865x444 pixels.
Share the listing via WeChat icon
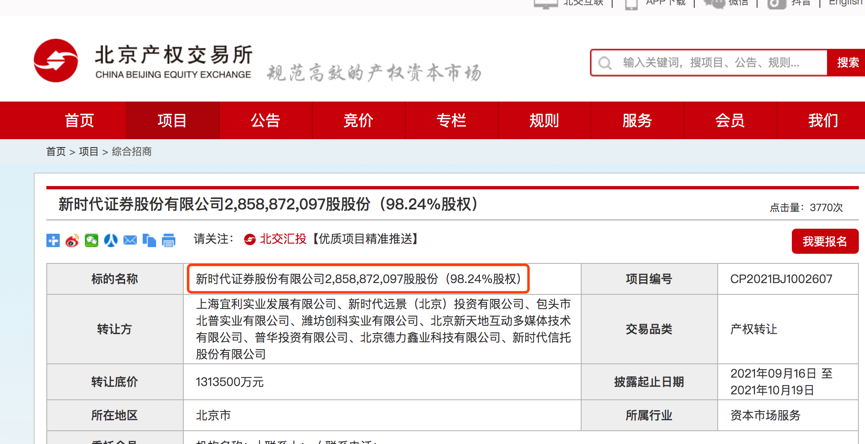(92, 240)
